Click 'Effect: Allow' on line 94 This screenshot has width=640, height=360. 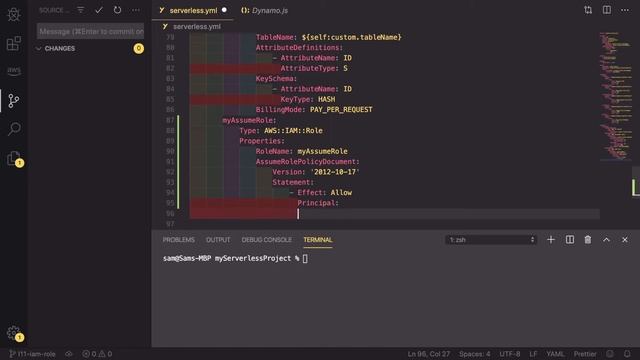[x=324, y=193]
